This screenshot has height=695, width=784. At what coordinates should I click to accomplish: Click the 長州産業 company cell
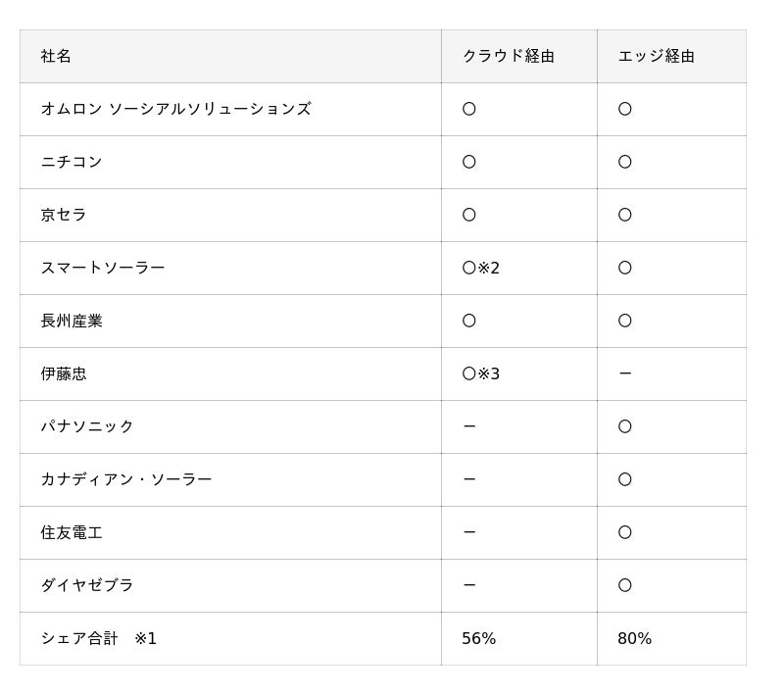point(71,322)
